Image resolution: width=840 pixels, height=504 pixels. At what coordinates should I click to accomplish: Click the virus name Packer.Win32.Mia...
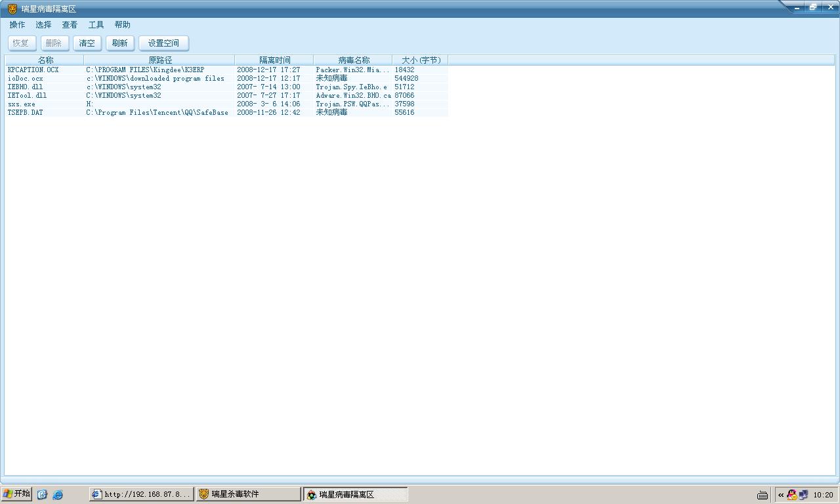point(352,70)
